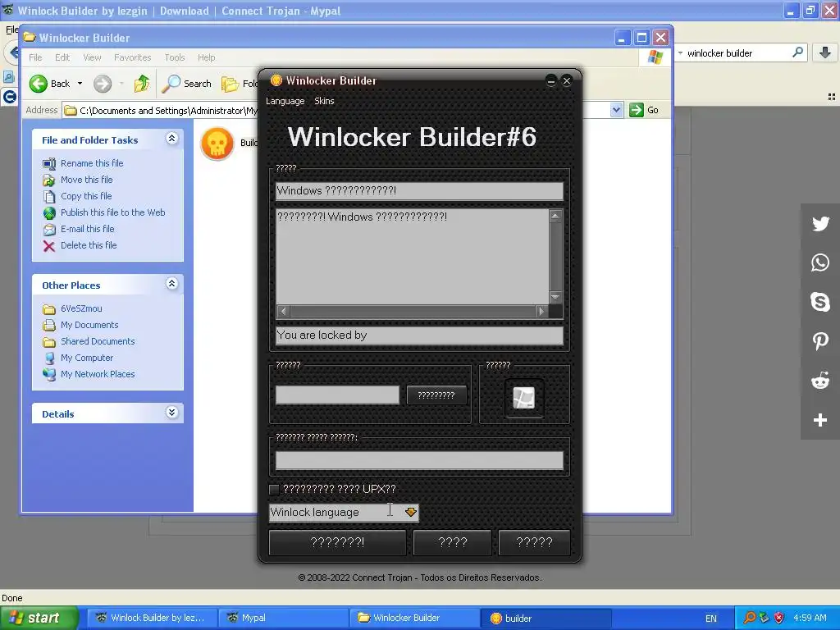The width and height of the screenshot is (840, 630).
Task: Open the Skins menu in builder
Action: (324, 101)
